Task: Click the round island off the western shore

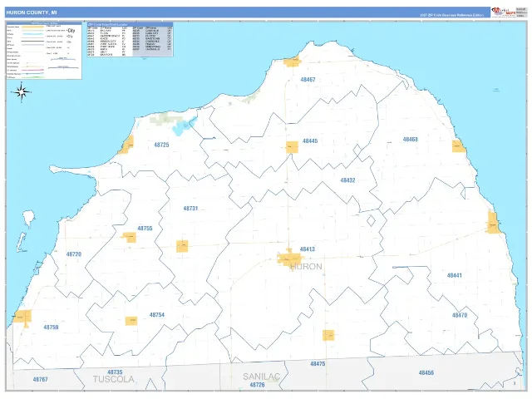Action: pos(29,218)
